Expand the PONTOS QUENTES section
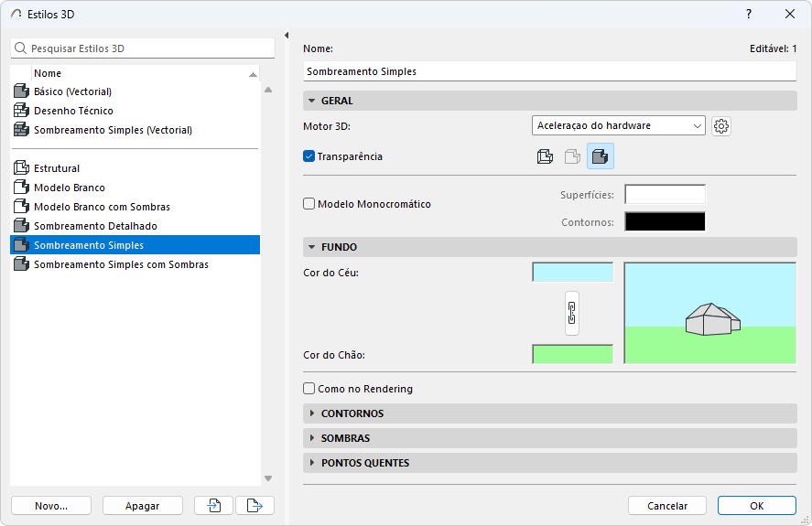812x526 pixels. coord(549,463)
